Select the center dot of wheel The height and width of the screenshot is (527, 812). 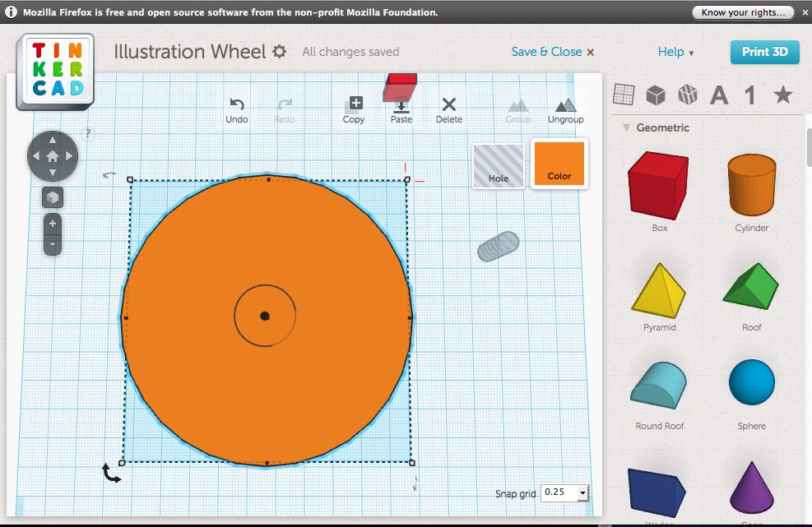pos(265,316)
